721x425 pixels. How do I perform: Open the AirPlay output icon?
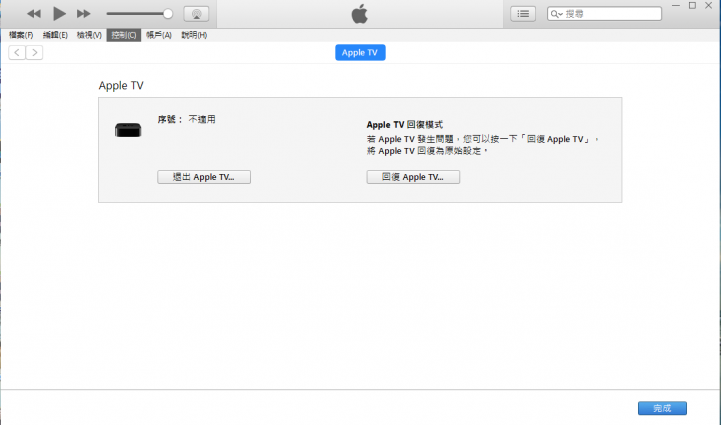click(x=196, y=14)
